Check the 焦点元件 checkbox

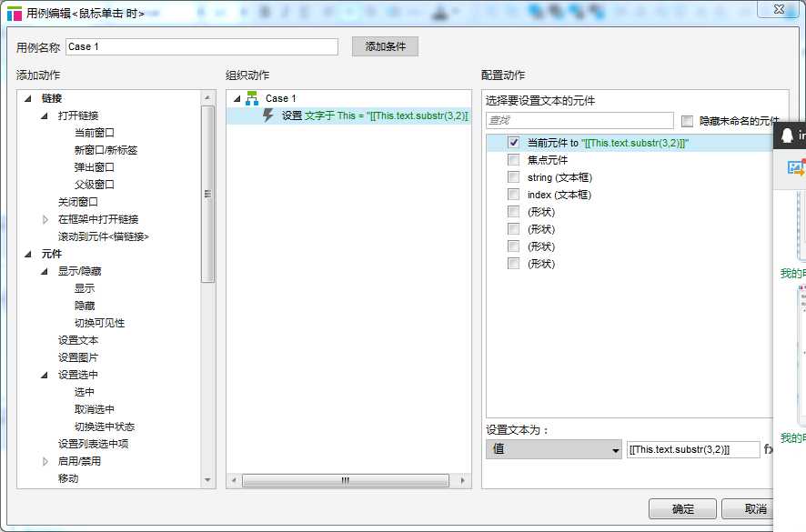point(514,160)
